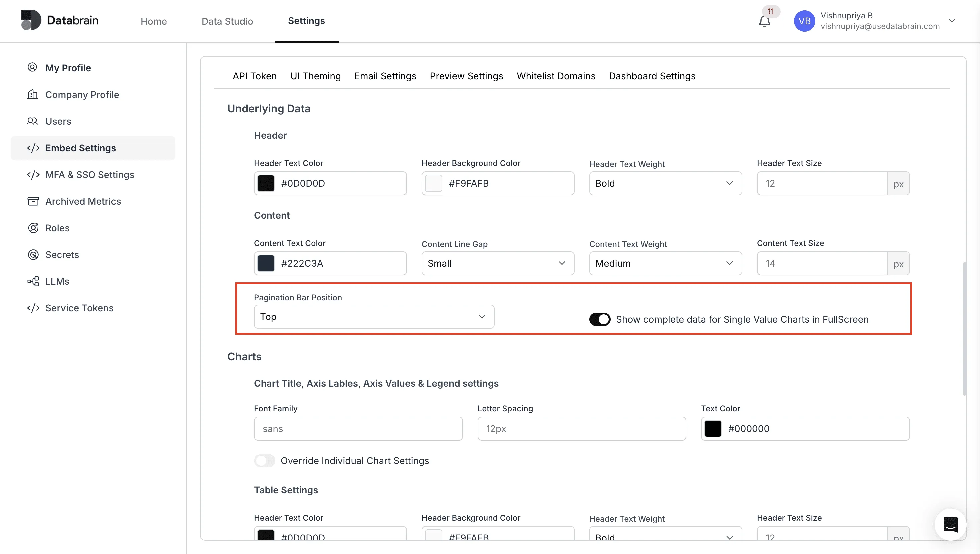
Task: Click the page vertical scrollbar
Action: [x=964, y=329]
